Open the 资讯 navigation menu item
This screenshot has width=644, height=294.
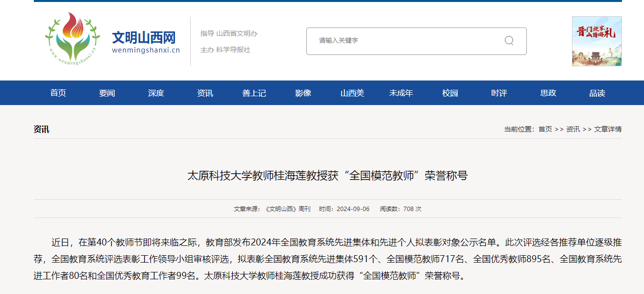point(205,93)
